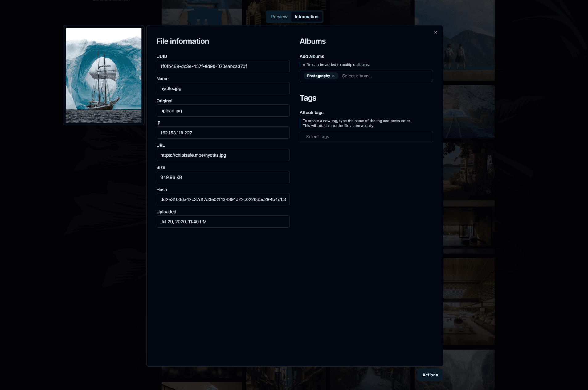Open the Actions menu button
Viewport: 588px width, 390px height.
pos(430,375)
